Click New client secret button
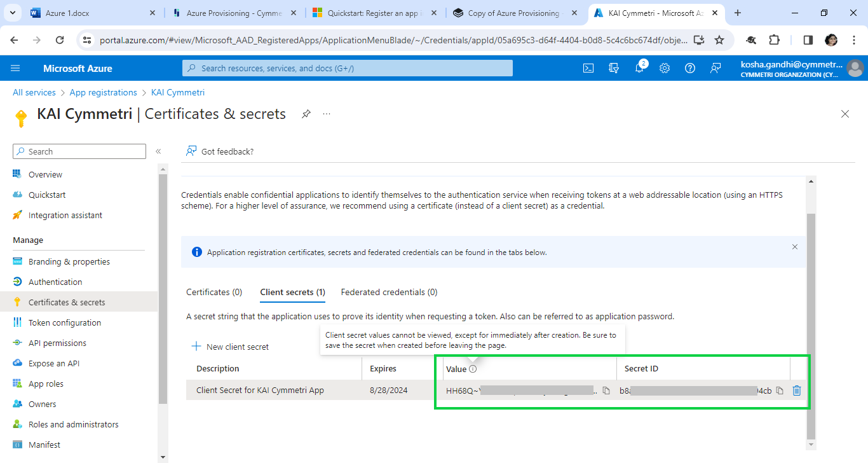This screenshot has height=463, width=868. (230, 347)
